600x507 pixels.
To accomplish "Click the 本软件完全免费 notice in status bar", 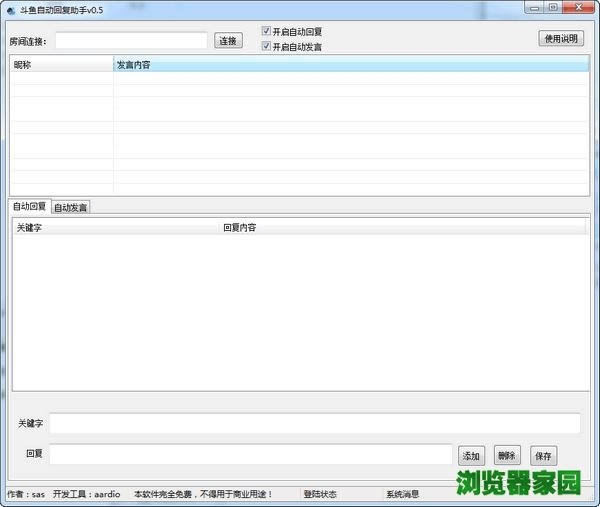I will (x=203, y=494).
